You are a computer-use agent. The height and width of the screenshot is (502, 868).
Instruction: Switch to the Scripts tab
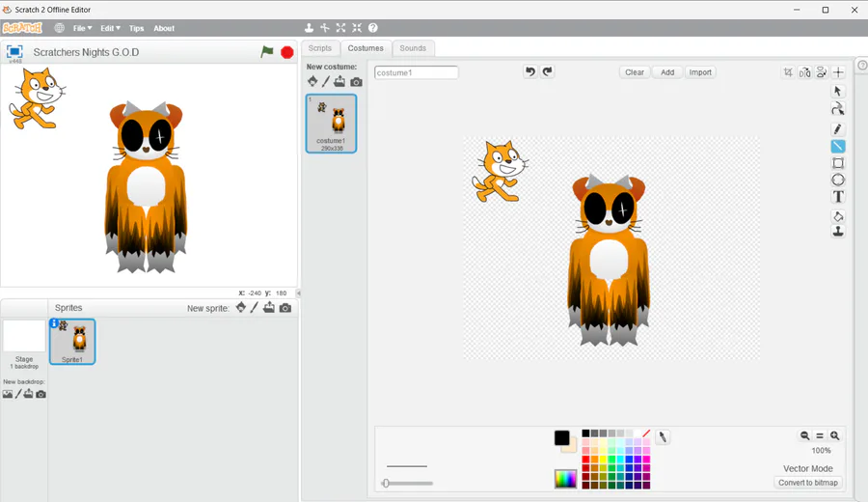(320, 48)
